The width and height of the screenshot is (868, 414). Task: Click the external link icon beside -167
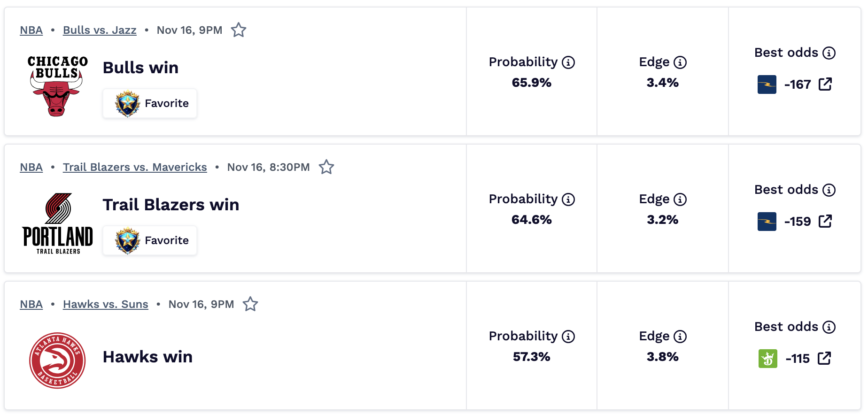[825, 84]
